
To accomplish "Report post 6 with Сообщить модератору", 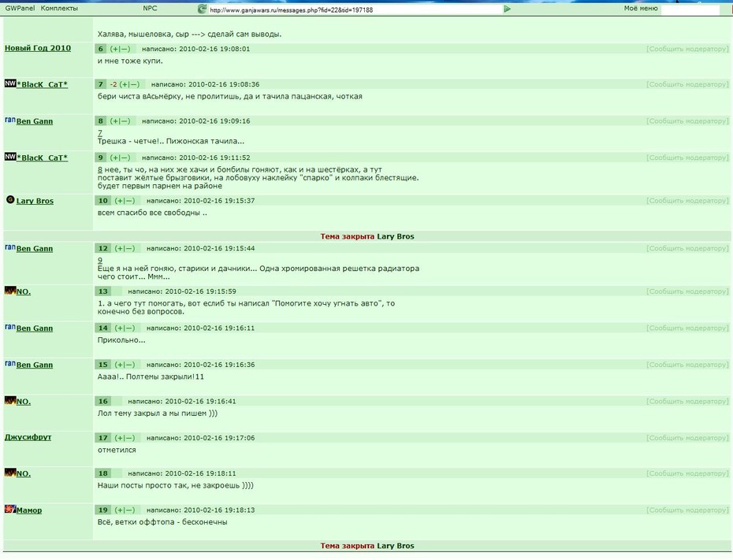I will point(687,49).
